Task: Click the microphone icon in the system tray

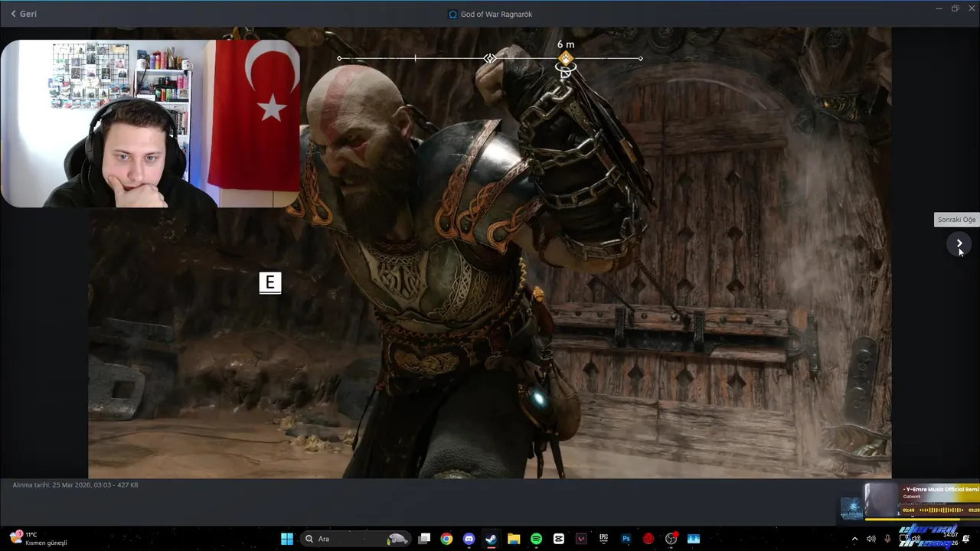Action: click(887, 539)
